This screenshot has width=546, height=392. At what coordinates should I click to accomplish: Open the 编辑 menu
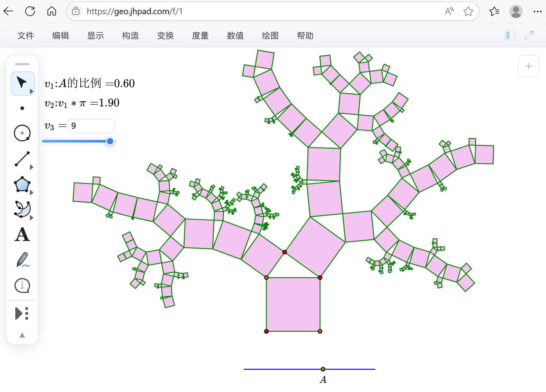click(x=61, y=36)
